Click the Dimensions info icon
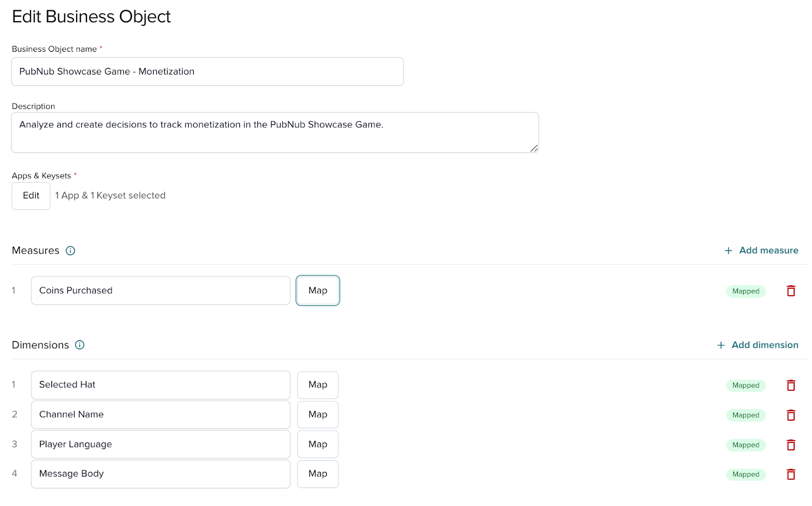812x506 pixels. (80, 345)
